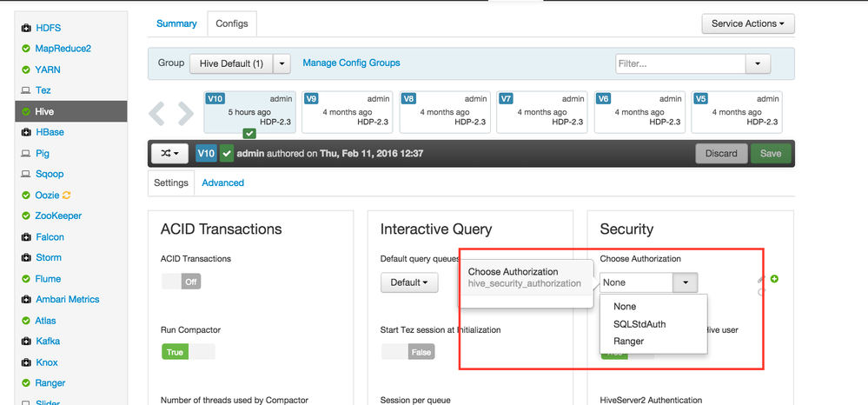Click Manage Config Groups link
This screenshot has width=868, height=405.
click(351, 63)
